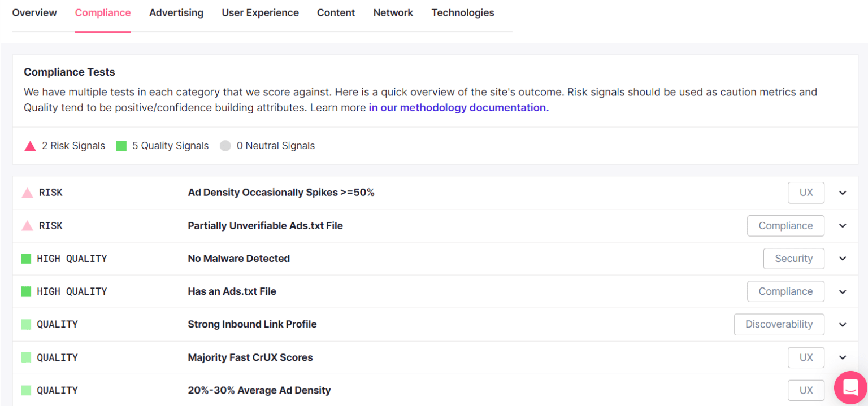The width and height of the screenshot is (868, 406).
Task: Expand the Ad Density Occasionally Spikes row
Action: [x=842, y=193]
